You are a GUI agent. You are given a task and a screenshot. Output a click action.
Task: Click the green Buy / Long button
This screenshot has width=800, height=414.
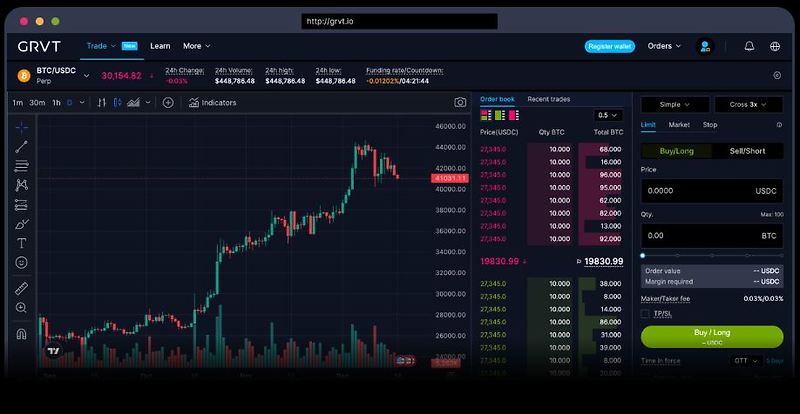pos(712,337)
